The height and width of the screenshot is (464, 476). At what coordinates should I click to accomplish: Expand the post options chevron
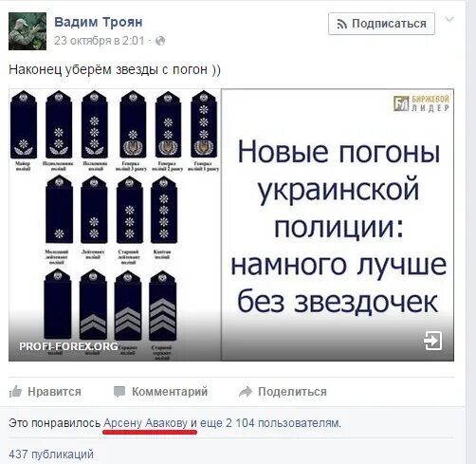coord(449,20)
